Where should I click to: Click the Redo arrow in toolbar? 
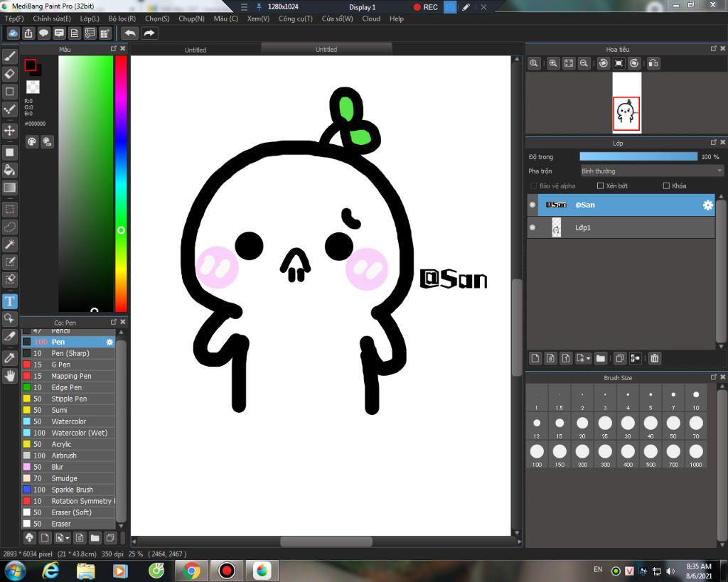[x=149, y=33]
